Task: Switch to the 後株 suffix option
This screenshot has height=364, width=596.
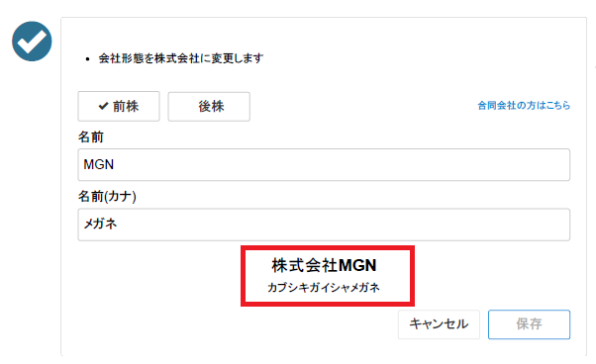Action: point(209,106)
